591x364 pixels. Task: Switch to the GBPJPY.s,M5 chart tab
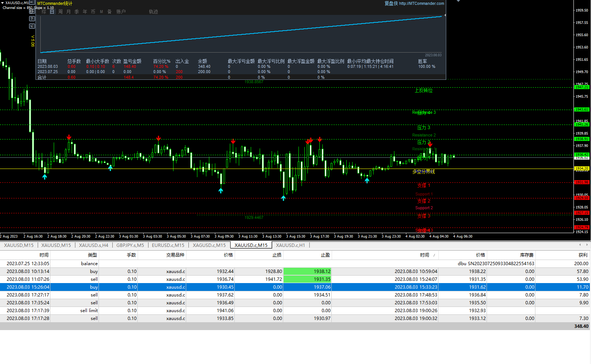(130, 245)
